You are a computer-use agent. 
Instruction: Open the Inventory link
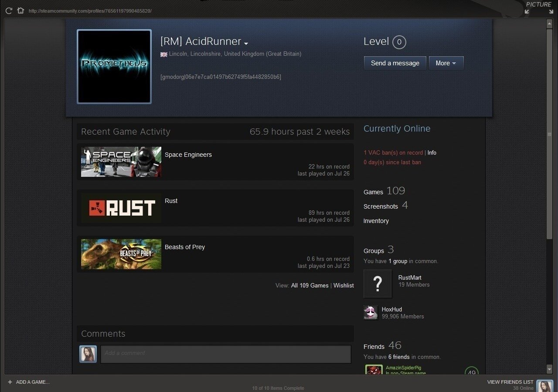376,221
